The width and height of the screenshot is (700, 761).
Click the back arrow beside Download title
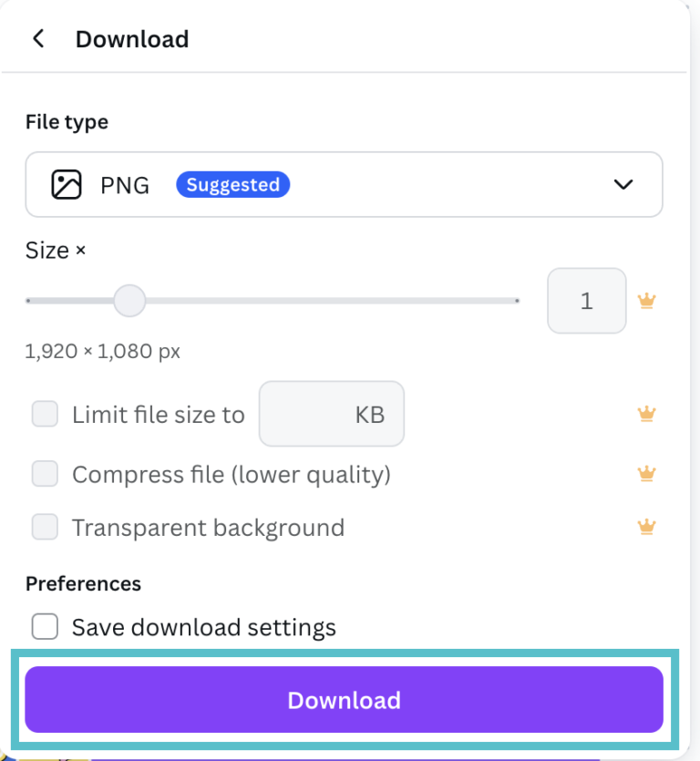pyautogui.click(x=38, y=39)
